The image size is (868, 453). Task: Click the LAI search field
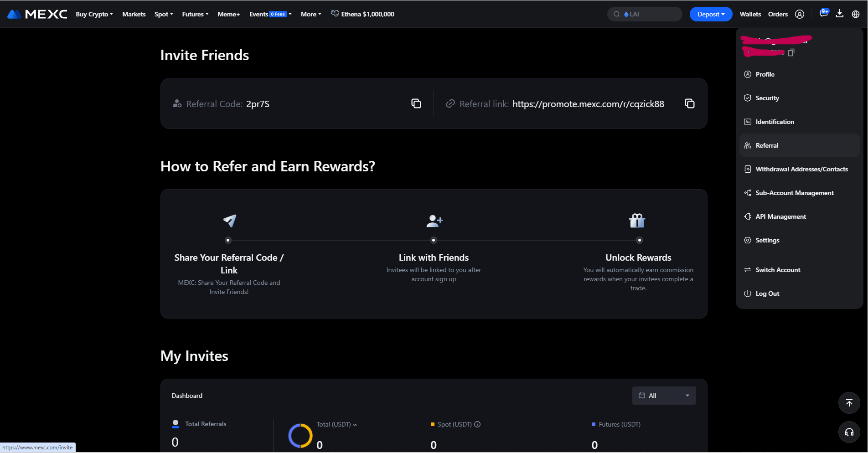[644, 14]
